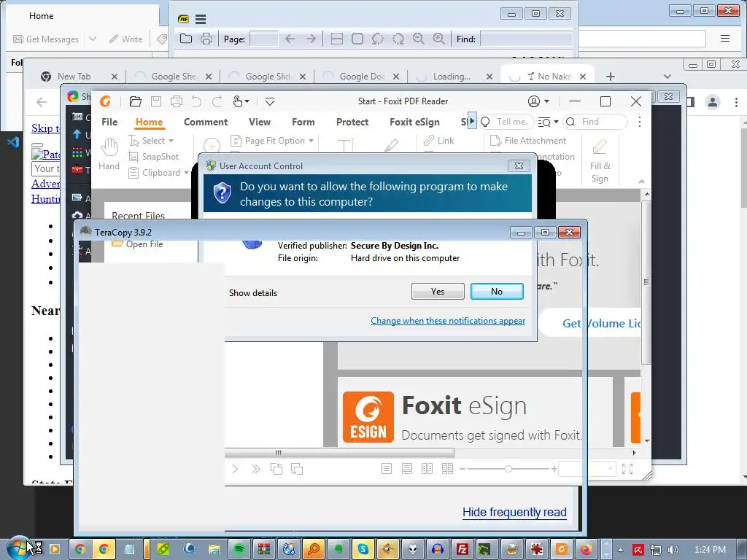Click Foxit vertical scrollbar
Viewport: 747px width, 560px height.
click(646, 282)
